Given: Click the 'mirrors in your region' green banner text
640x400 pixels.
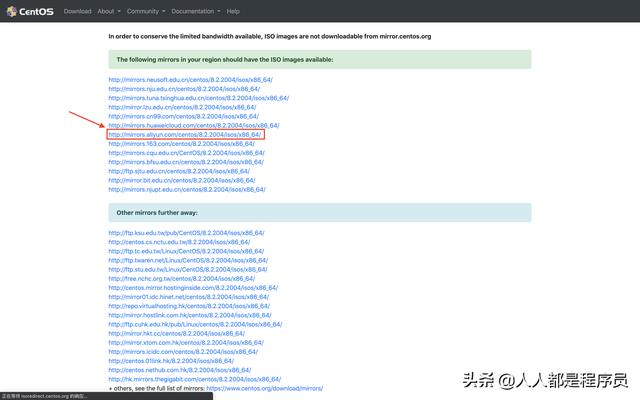Looking at the screenshot, I should pyautogui.click(x=225, y=60).
